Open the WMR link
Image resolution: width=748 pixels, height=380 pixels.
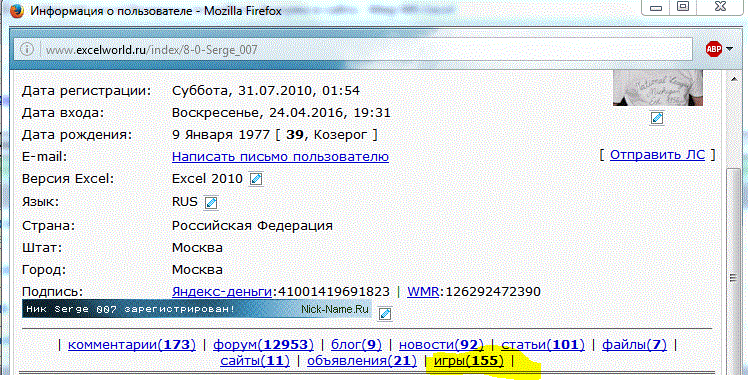click(423, 291)
